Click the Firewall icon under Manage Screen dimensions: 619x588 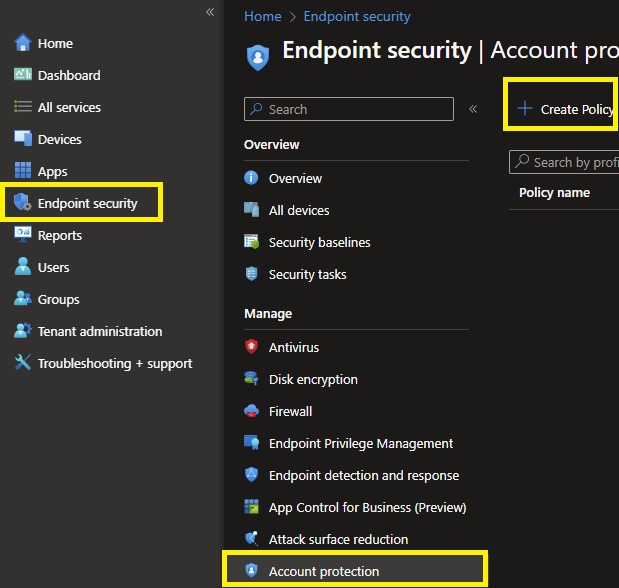(251, 411)
